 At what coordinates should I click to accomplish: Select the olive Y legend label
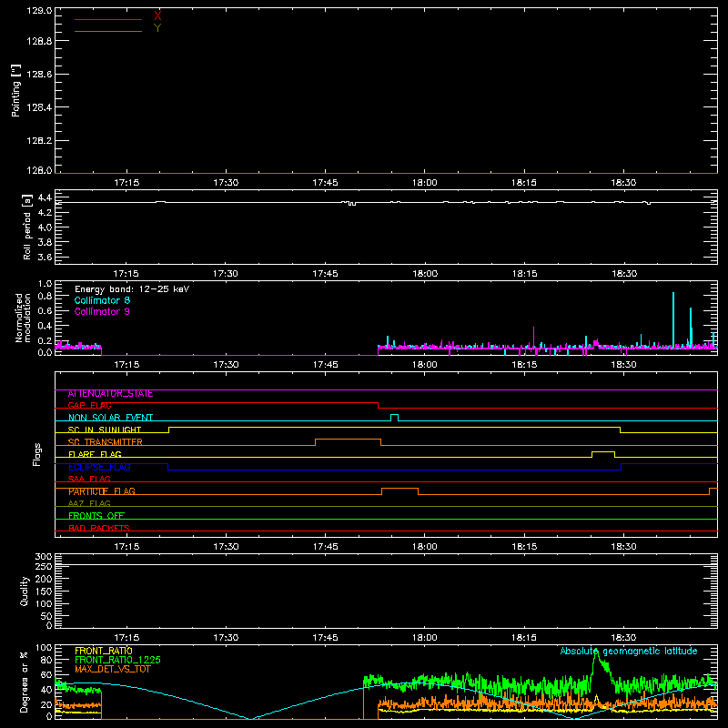tap(157, 28)
